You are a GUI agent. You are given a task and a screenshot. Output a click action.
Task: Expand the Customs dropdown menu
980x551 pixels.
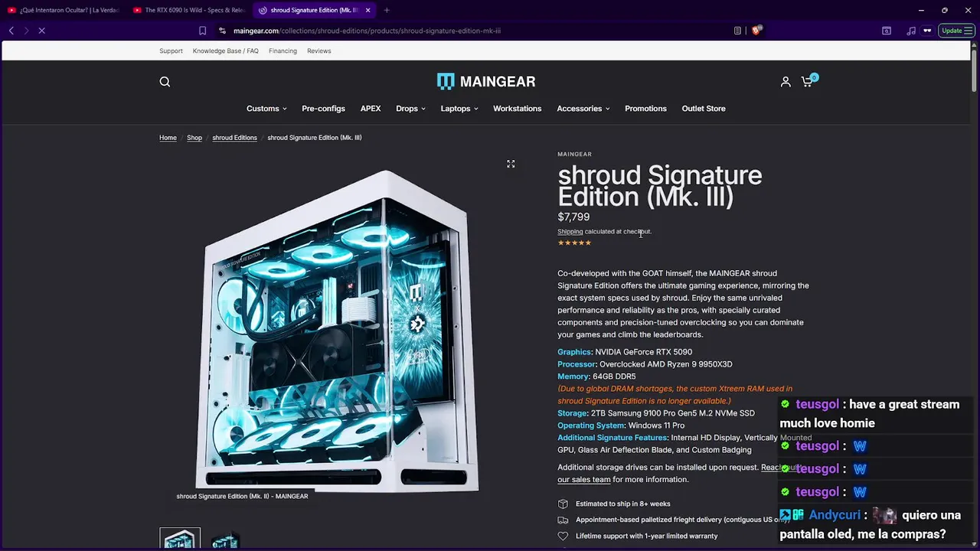266,109
